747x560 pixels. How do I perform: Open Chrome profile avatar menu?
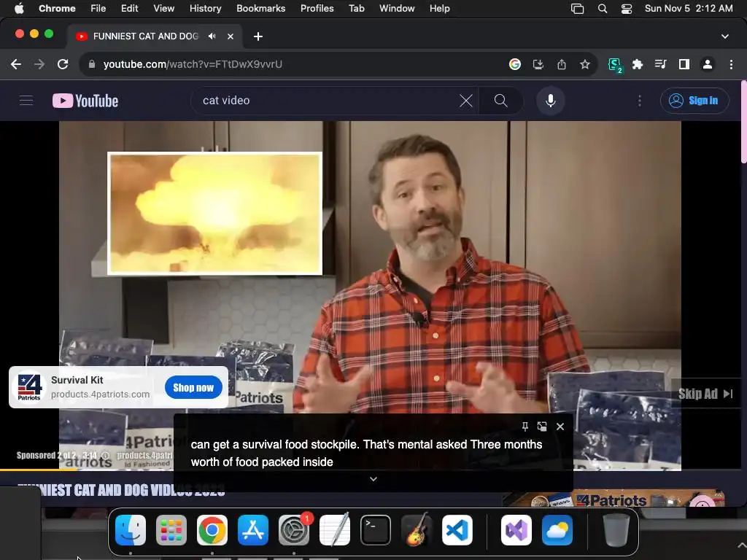[708, 64]
